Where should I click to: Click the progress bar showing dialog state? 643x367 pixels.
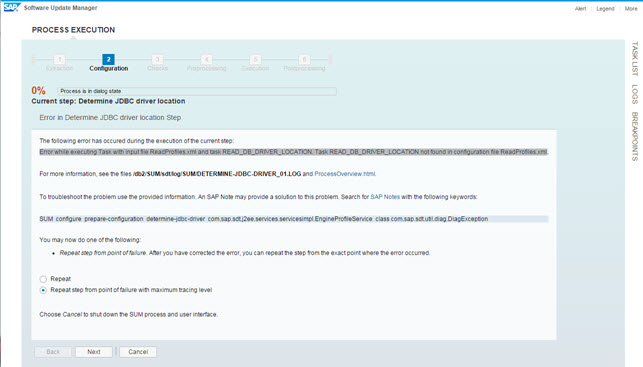pos(197,91)
